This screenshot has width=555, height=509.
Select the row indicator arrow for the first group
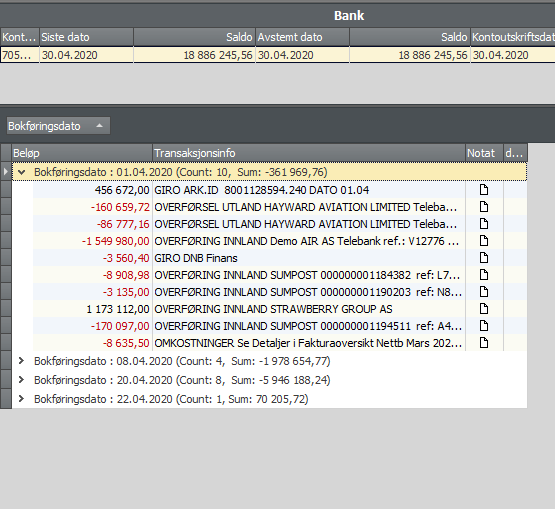6,172
